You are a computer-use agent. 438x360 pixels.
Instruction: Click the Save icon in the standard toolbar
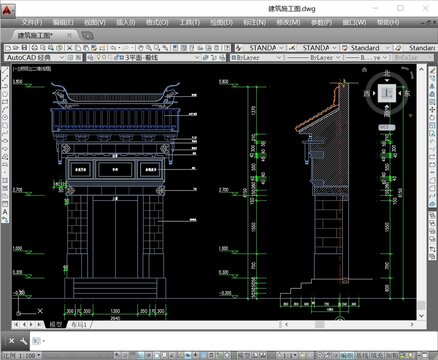point(24,48)
